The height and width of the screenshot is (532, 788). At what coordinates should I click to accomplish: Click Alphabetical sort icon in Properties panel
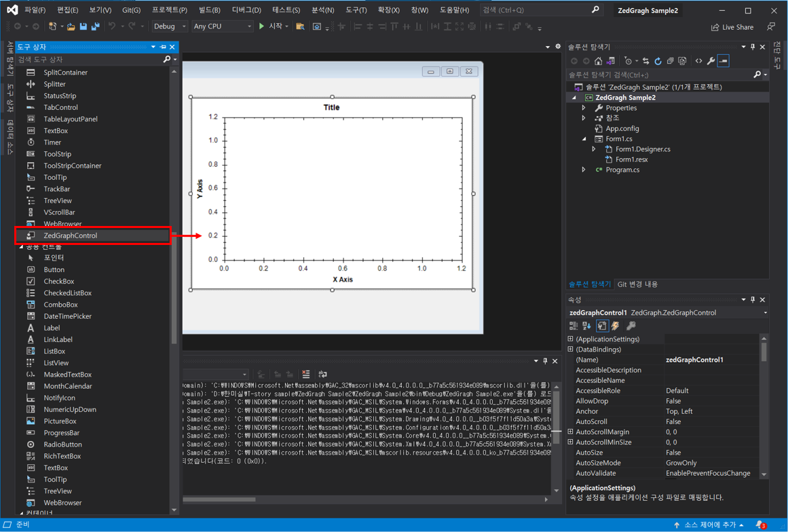[586, 326]
